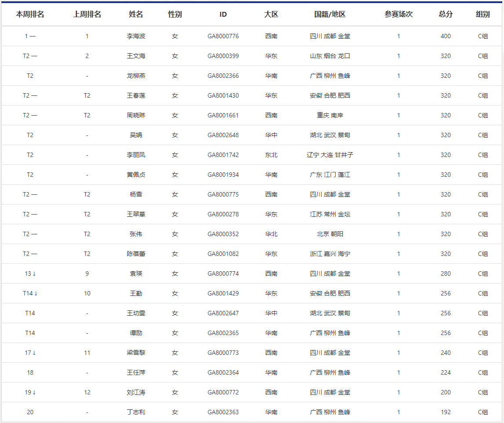Select the 组别 column header

tap(483, 14)
